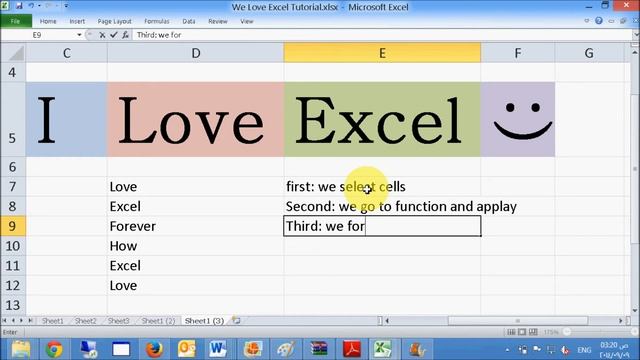Expand the formula bar chevron

coord(636,35)
